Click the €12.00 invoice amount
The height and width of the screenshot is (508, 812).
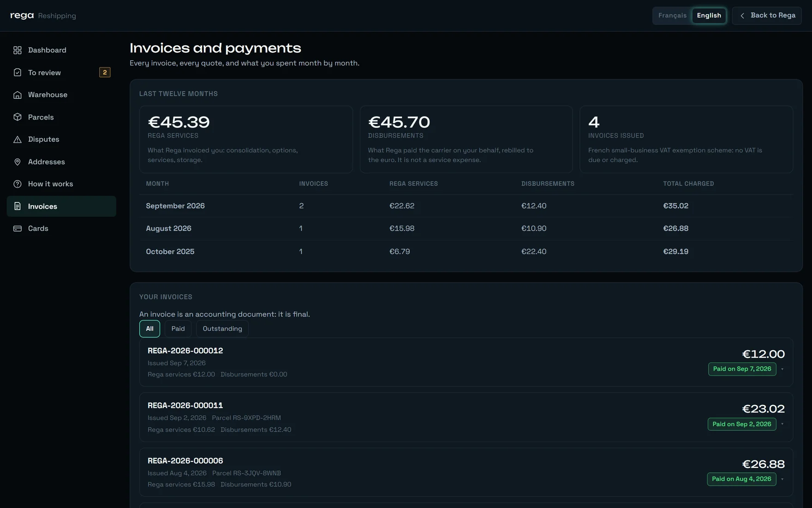(763, 354)
